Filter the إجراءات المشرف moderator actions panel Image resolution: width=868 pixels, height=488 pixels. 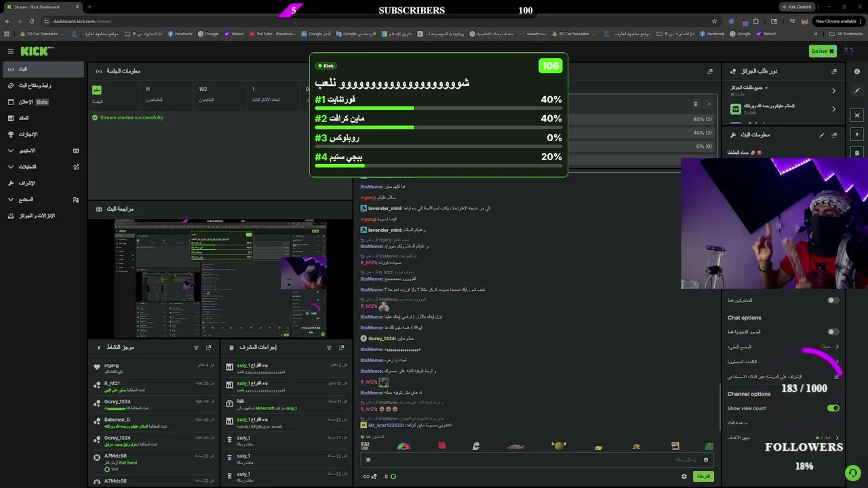click(329, 348)
